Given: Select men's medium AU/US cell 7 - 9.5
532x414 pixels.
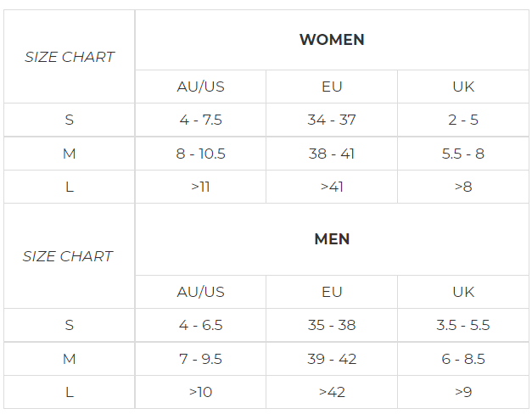Looking at the screenshot, I should (x=200, y=359).
